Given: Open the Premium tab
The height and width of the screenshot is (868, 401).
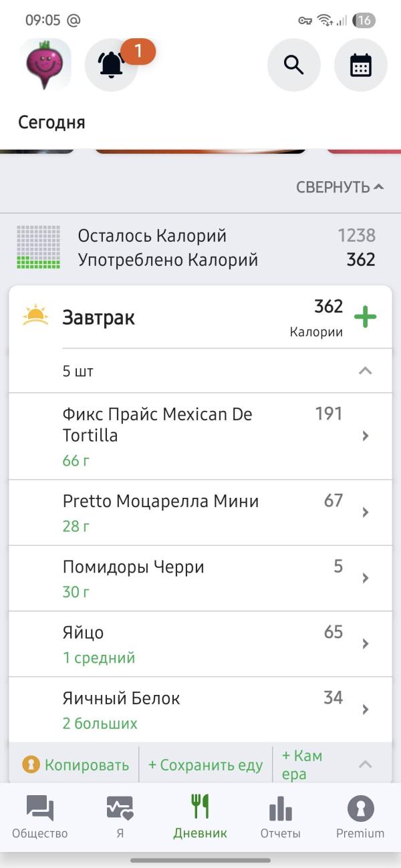Looking at the screenshot, I should tap(360, 816).
